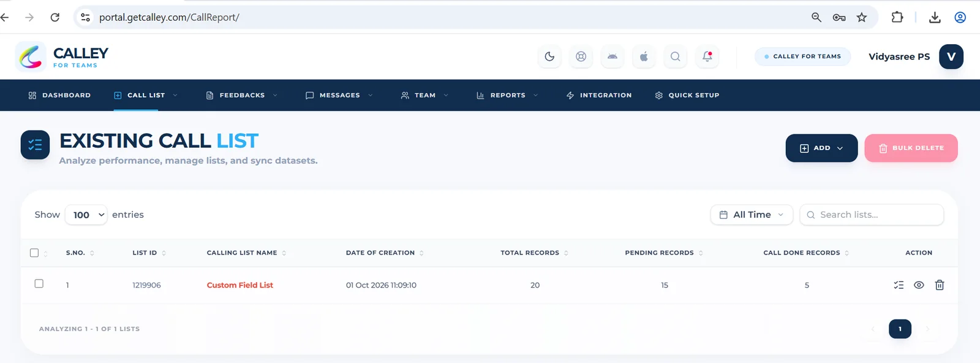The height and width of the screenshot is (363, 980).
Task: Open the Show entries dropdown
Action: pos(86,215)
